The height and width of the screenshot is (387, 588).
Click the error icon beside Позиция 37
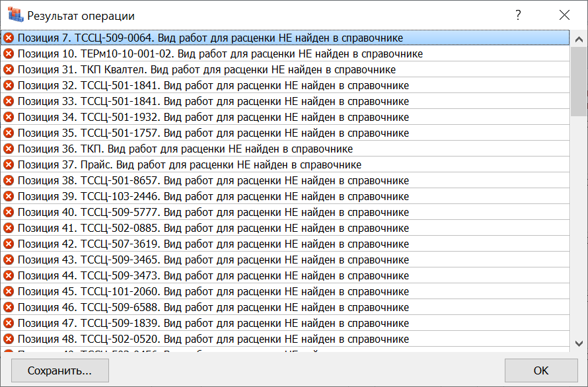point(9,164)
